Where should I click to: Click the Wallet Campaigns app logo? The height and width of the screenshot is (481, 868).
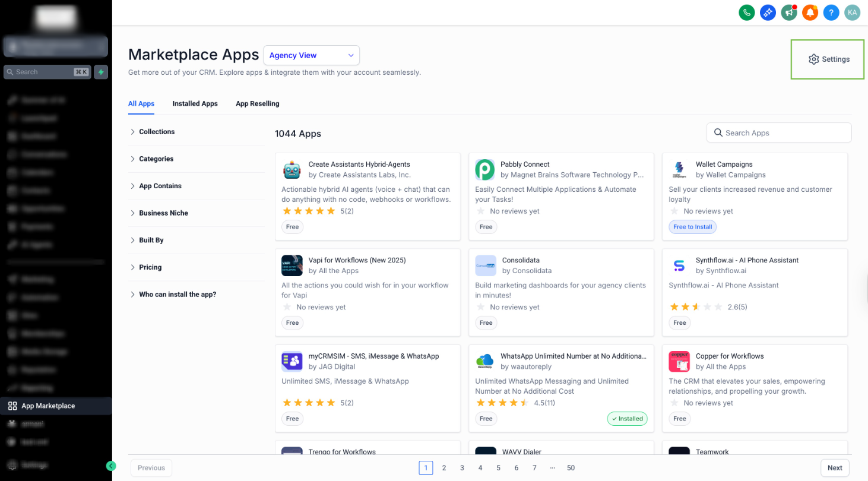click(679, 170)
